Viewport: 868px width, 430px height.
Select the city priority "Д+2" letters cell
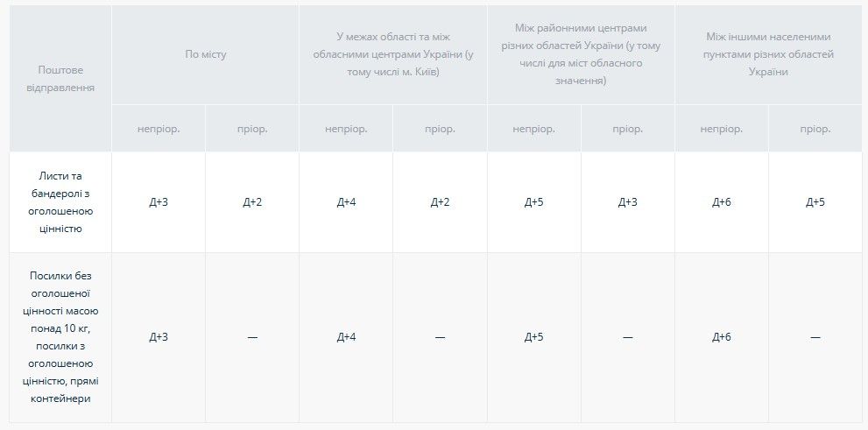coord(252,202)
